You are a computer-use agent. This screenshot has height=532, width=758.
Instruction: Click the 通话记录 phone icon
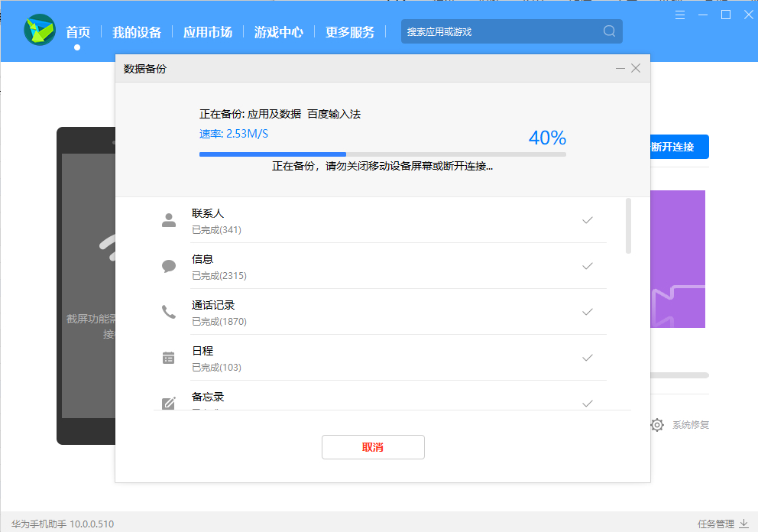(169, 312)
